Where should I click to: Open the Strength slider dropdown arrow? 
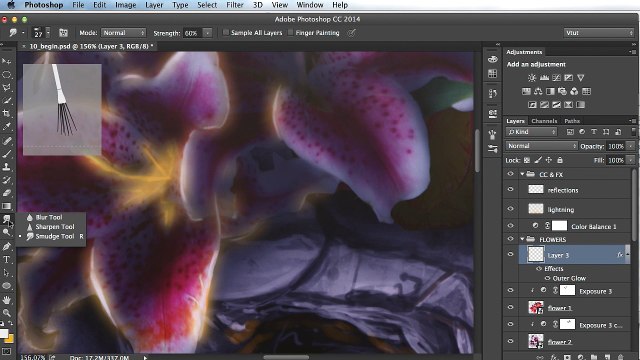tap(207, 33)
